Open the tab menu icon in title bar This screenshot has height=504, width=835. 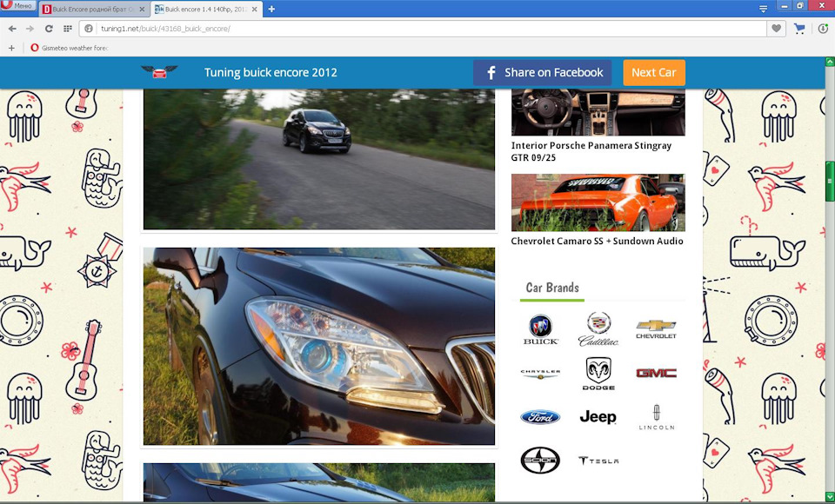pos(763,9)
